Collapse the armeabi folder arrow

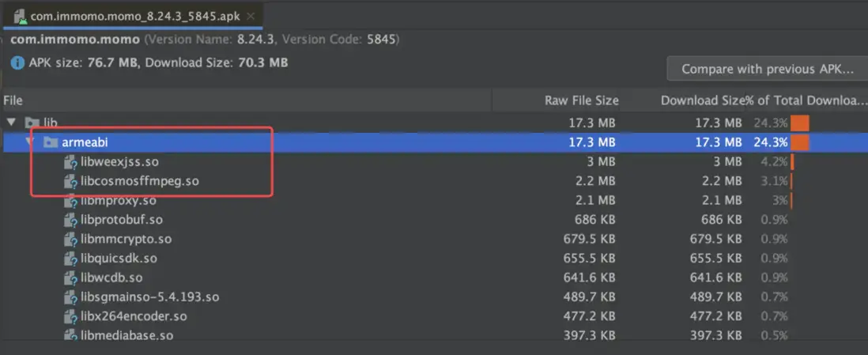[29, 142]
